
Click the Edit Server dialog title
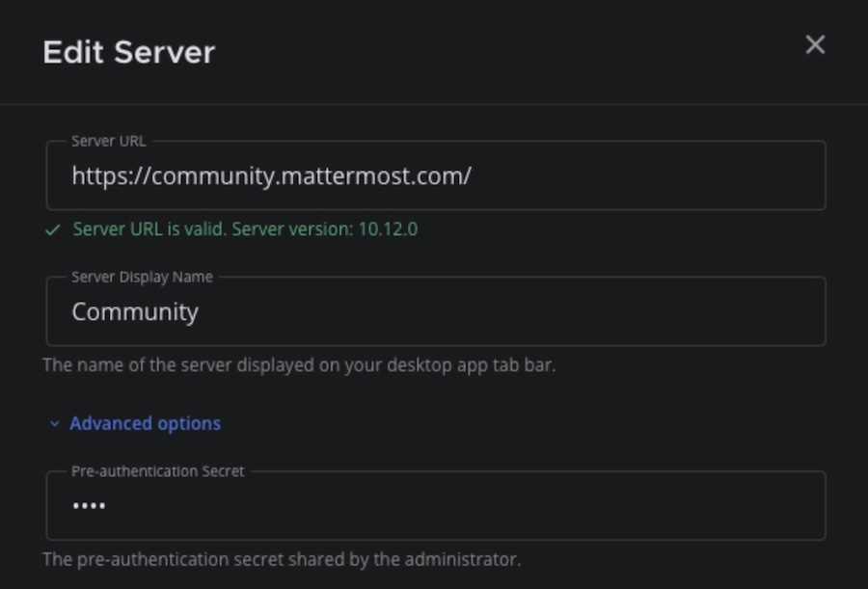128,52
